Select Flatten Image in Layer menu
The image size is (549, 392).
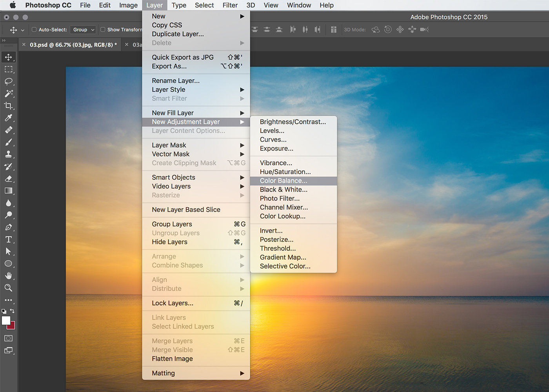click(196, 359)
